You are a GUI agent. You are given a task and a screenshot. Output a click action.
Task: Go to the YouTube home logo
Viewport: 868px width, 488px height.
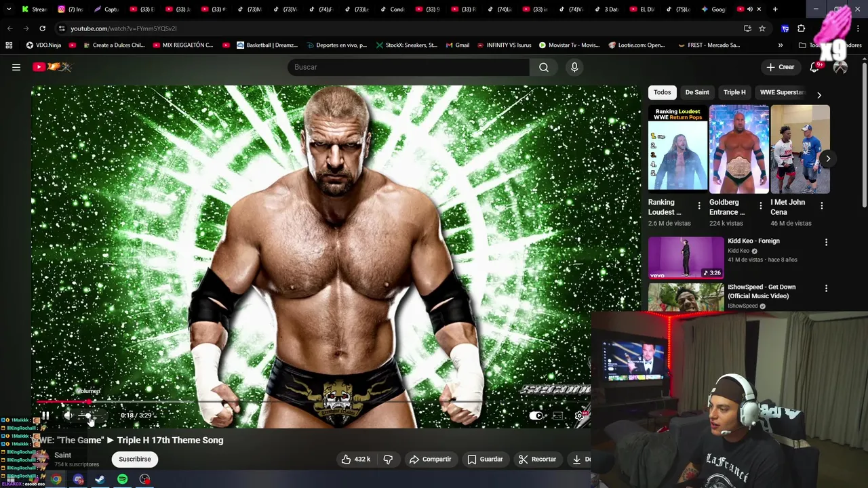pos(52,67)
